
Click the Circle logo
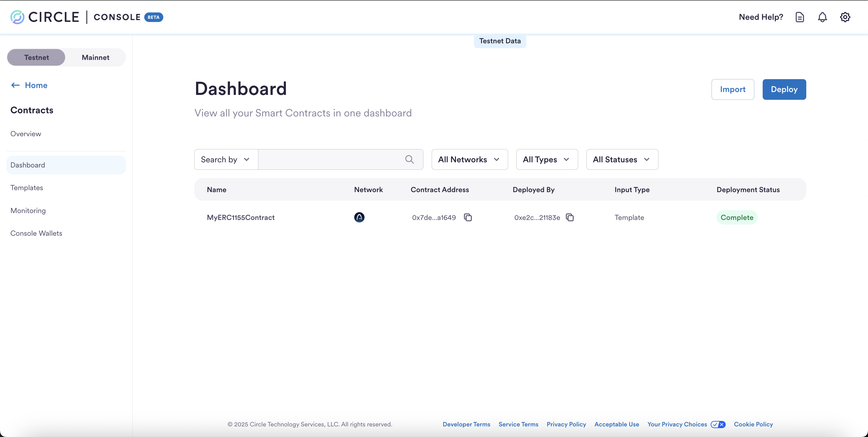point(44,17)
